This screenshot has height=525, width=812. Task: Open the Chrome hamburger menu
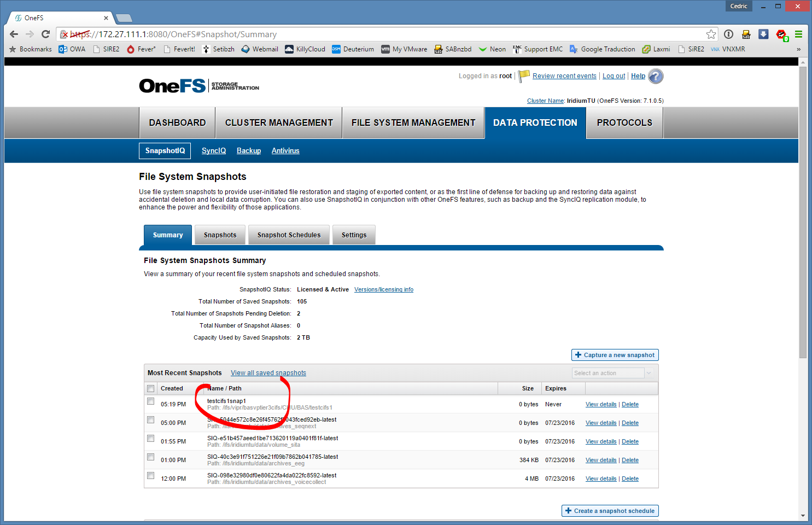tap(798, 34)
